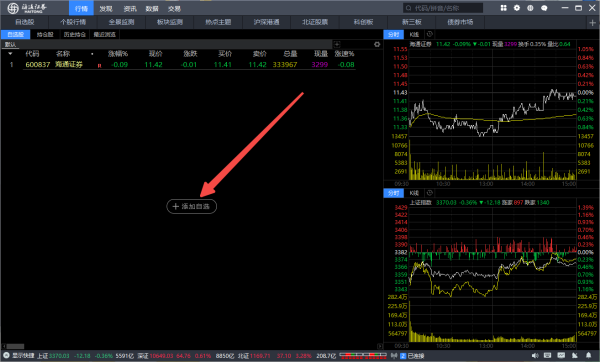Image resolution: width=600 pixels, height=362 pixels.
Task: Toggle 显示快捷 button in the status bar
Action: pos(19,356)
